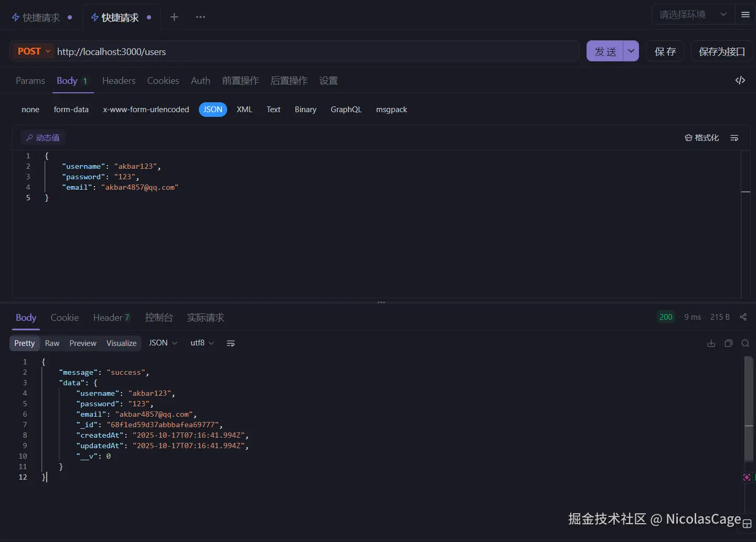Select none body type

(30, 110)
